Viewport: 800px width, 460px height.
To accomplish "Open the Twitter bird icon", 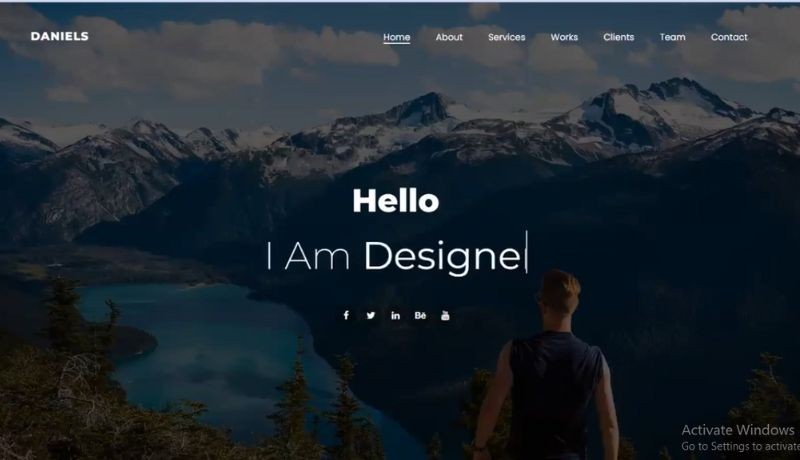I will pyautogui.click(x=371, y=315).
